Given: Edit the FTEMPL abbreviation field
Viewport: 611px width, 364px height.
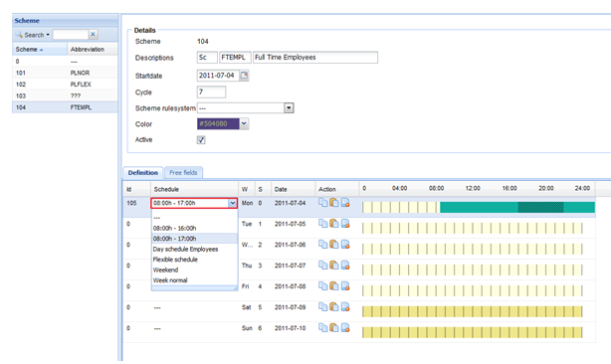Looking at the screenshot, I should coord(235,58).
